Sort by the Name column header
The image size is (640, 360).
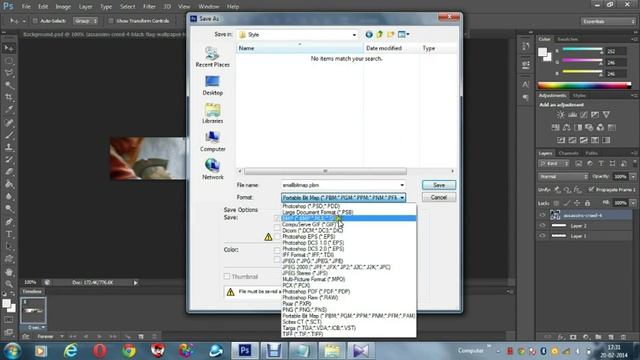point(300,48)
